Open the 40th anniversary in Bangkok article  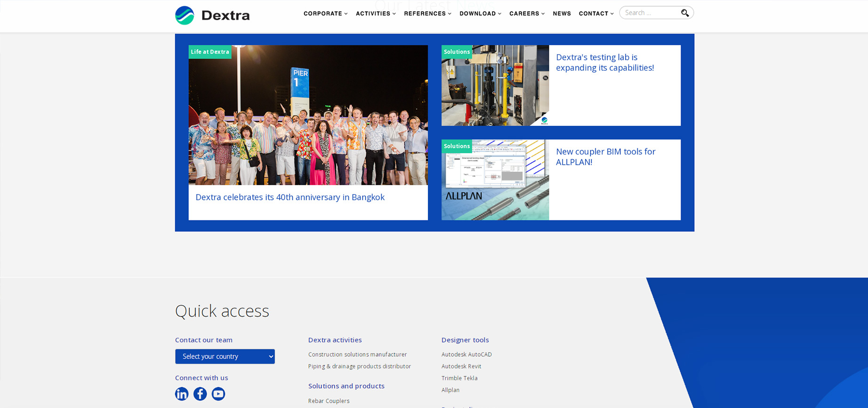click(290, 197)
